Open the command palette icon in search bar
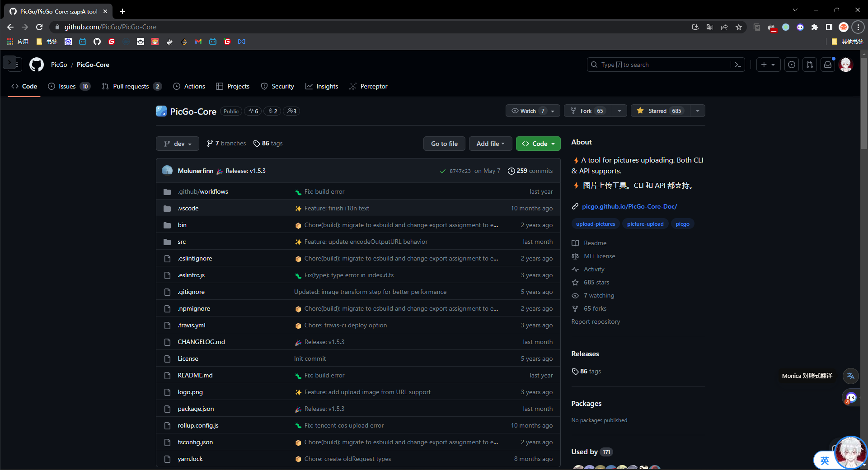This screenshot has width=868, height=470. click(737, 65)
